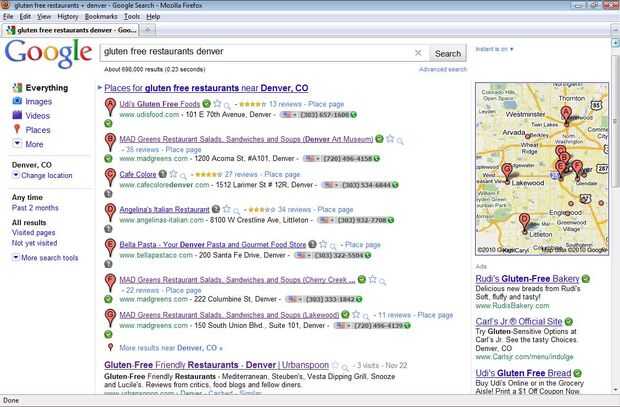Click pin G on the map near Lakewood
Screen dimensions: 620x407
pyautogui.click(x=507, y=173)
